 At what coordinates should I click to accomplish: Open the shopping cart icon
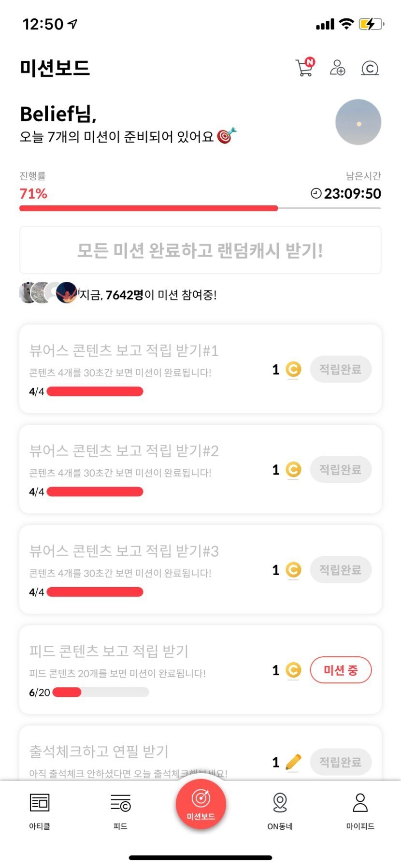tap(304, 68)
